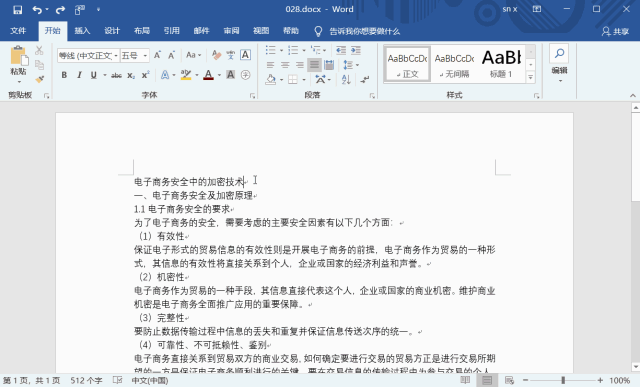Apply a character border

click(245, 55)
